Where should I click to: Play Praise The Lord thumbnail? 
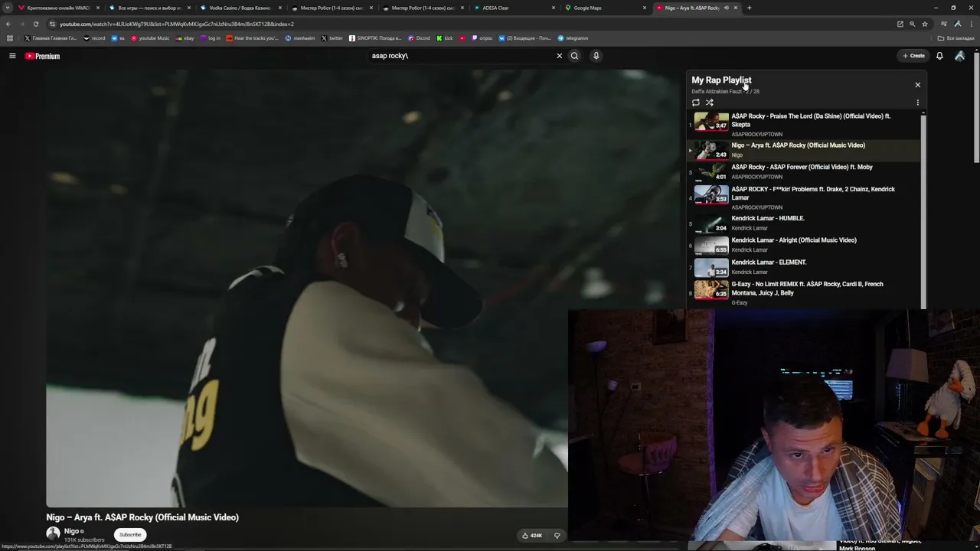711,122
